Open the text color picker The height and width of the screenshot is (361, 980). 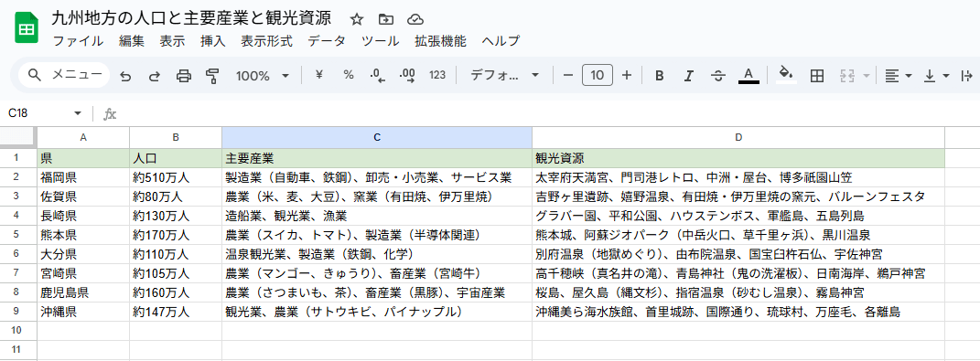pyautogui.click(x=748, y=76)
